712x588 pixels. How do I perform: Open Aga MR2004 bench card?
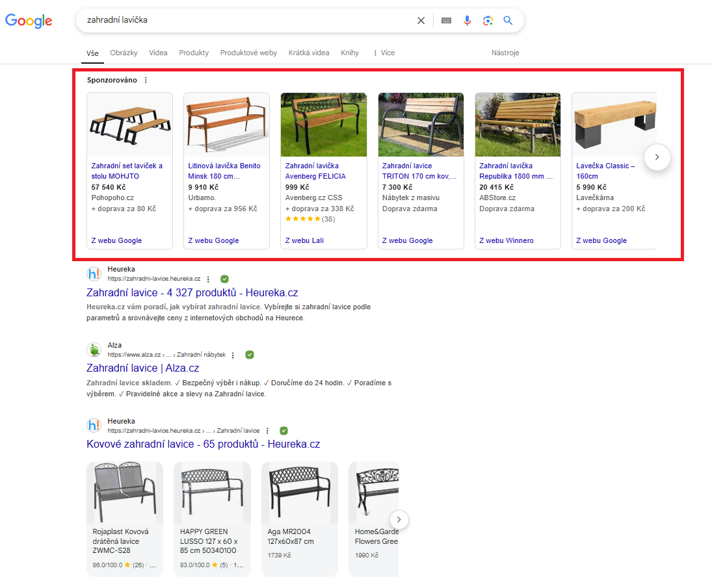point(300,519)
